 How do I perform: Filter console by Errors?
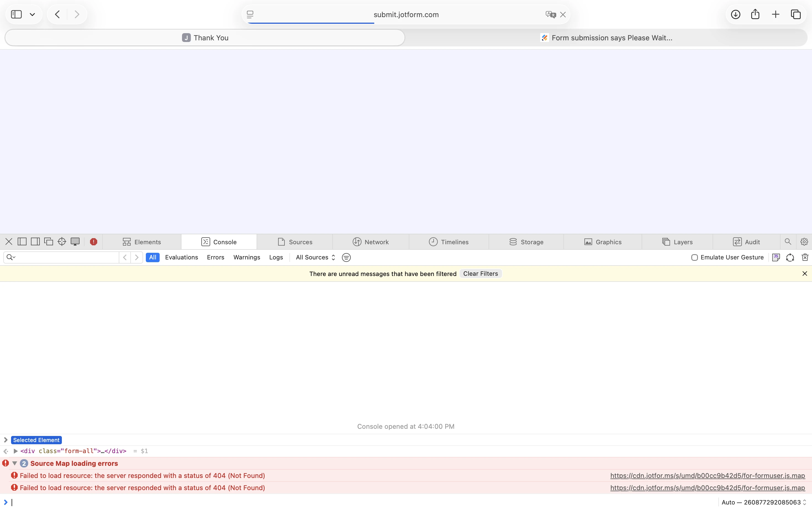tap(215, 257)
